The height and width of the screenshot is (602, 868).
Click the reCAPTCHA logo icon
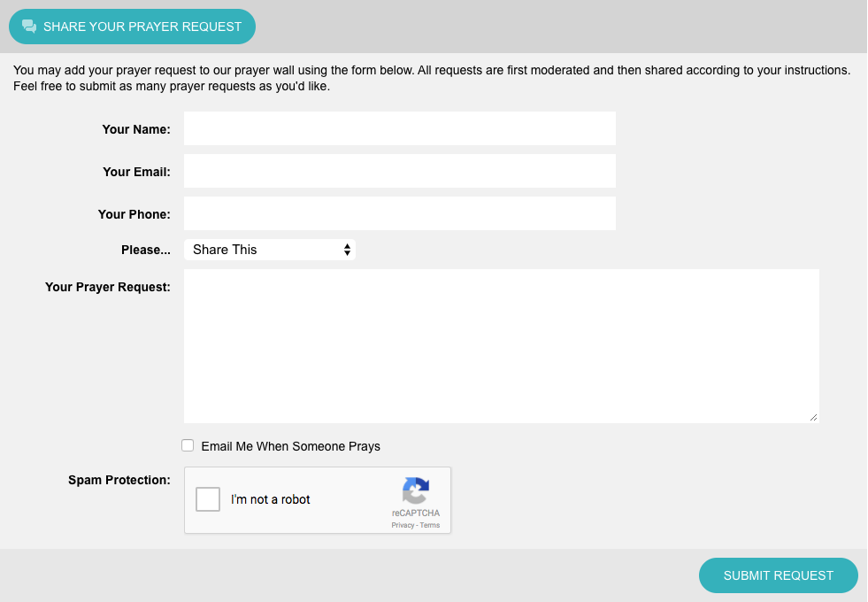[416, 490]
